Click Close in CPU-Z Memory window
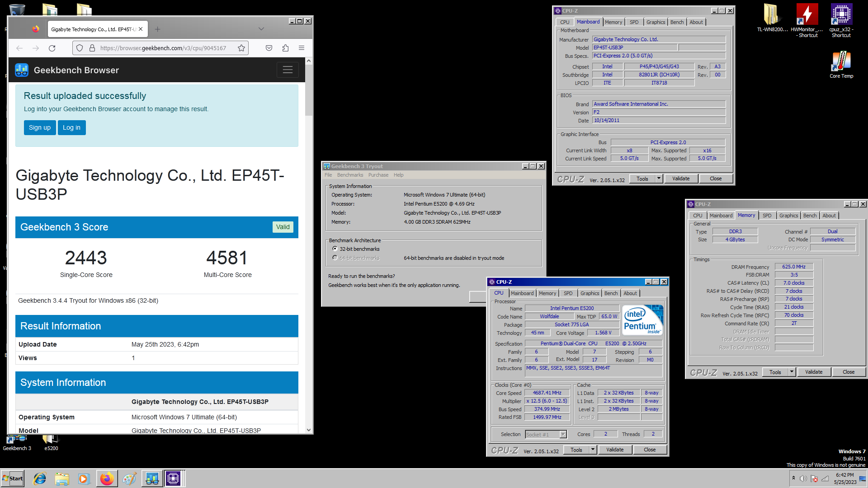Viewport: 868px width, 488px height. point(849,372)
